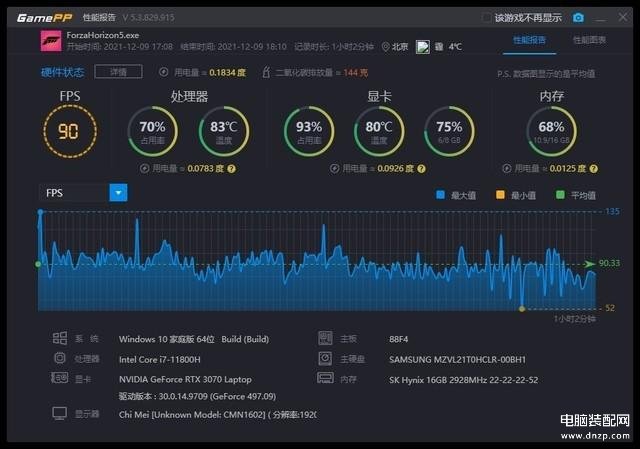Click the graphics card icon in specs

coord(60,378)
